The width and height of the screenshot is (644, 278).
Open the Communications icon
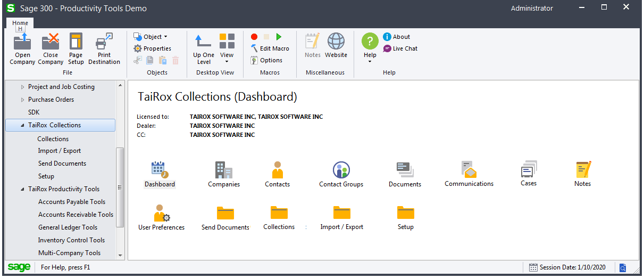click(469, 170)
